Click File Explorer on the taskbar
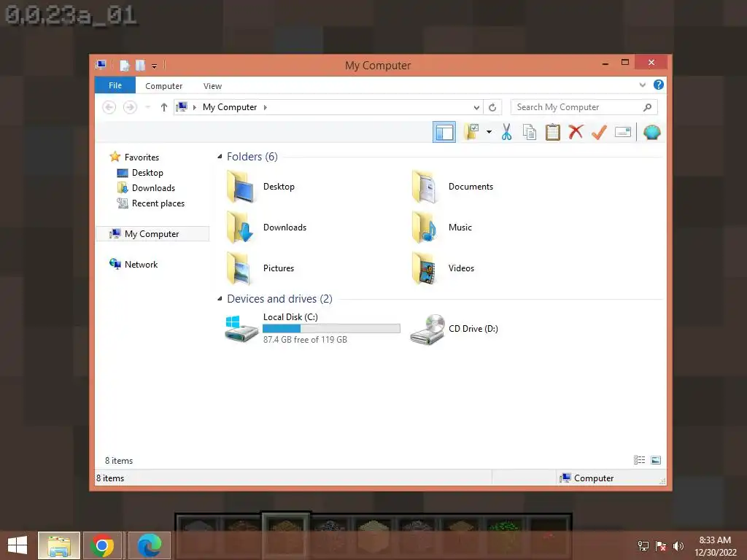The width and height of the screenshot is (747, 560). 59,545
